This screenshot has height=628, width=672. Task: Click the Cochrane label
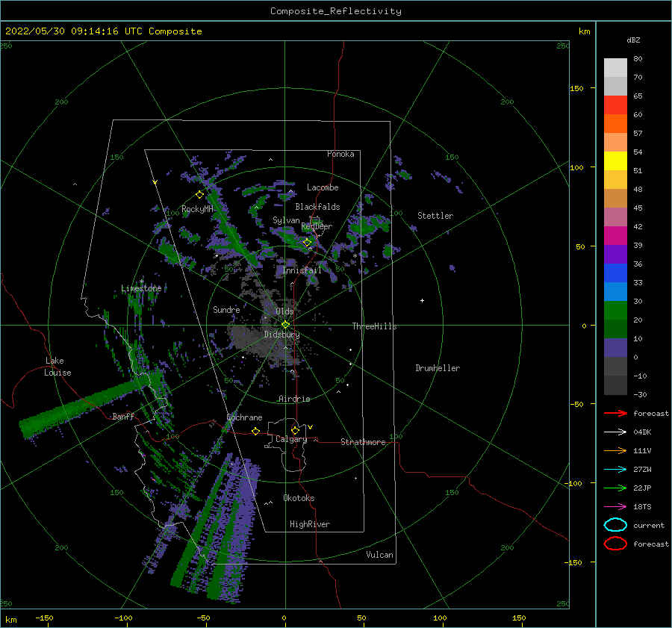coord(244,417)
